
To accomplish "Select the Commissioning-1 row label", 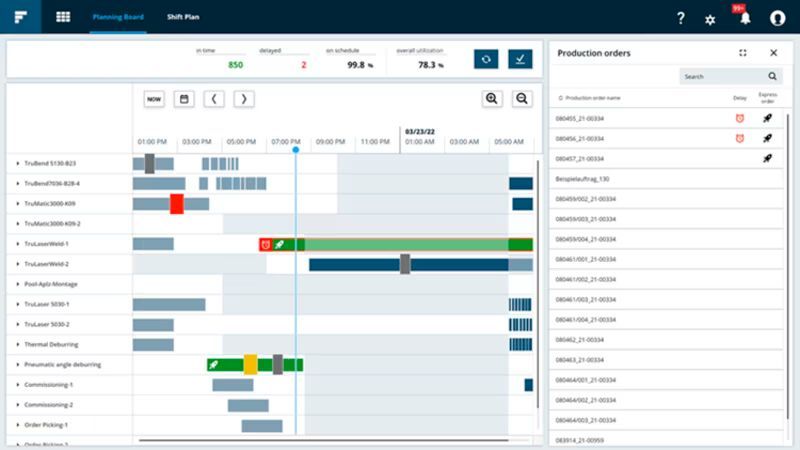I will 48,385.
